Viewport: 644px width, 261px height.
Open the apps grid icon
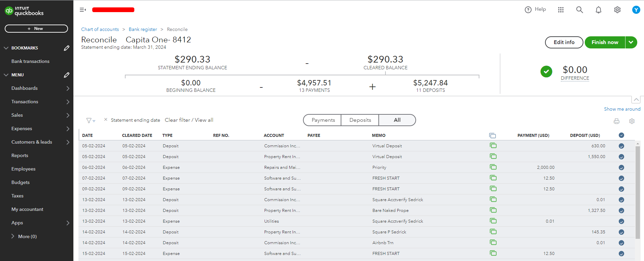[561, 10]
